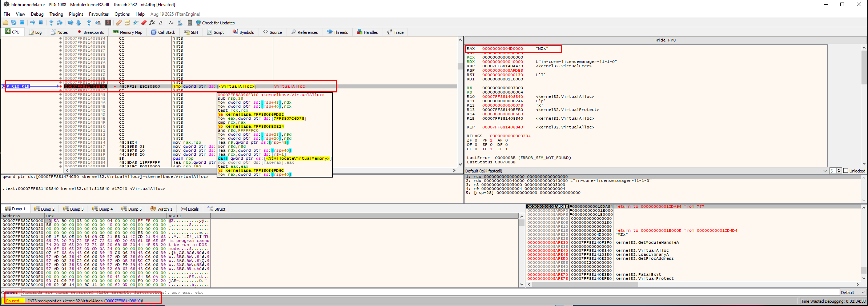Select stack entry kernel32.GetModuleHandleA
The width and height of the screenshot is (868, 306).
647,242
